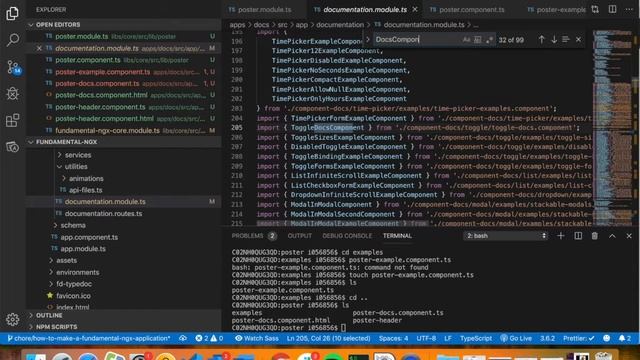The height and width of the screenshot is (360, 640).
Task: Open the Test explorer icon in activity bar
Action: 12,147
